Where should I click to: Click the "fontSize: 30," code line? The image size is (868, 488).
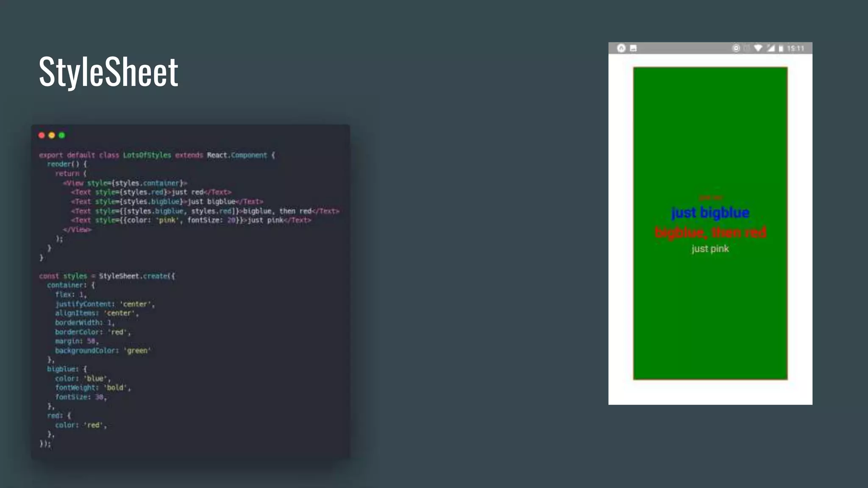81,397
